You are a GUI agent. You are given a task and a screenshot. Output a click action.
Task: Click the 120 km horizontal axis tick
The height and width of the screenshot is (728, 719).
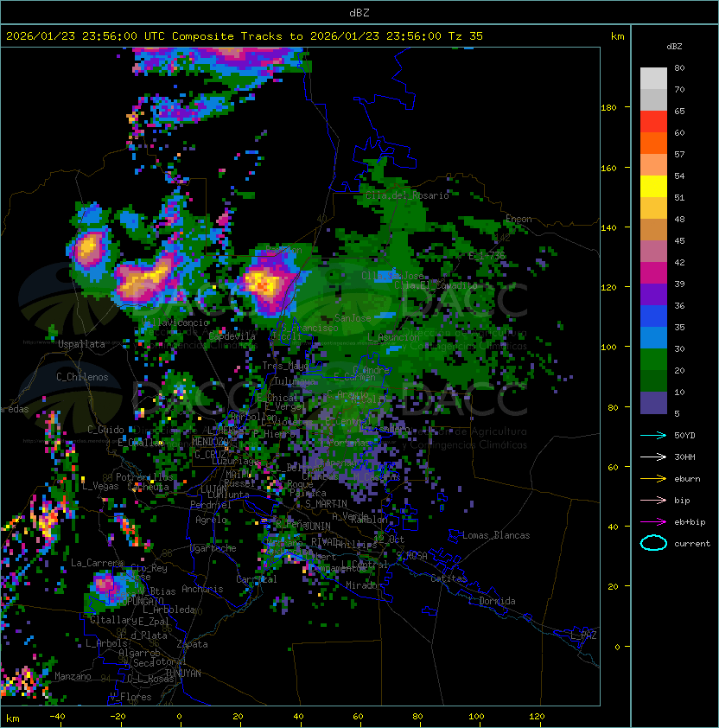tap(537, 717)
